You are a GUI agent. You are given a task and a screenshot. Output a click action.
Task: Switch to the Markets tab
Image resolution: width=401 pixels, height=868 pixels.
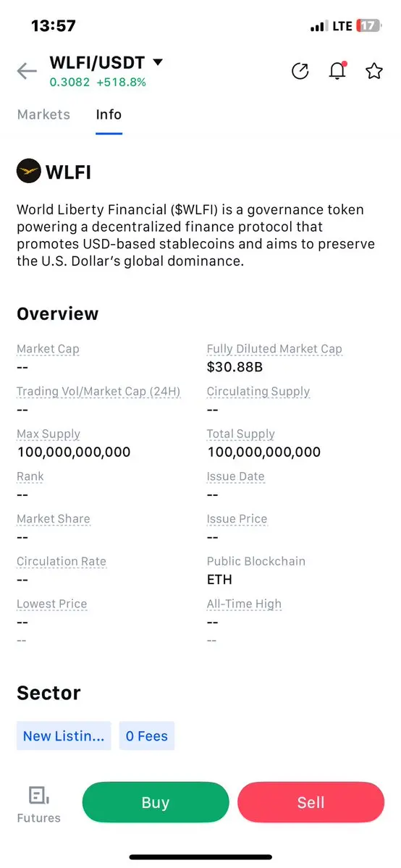43,114
